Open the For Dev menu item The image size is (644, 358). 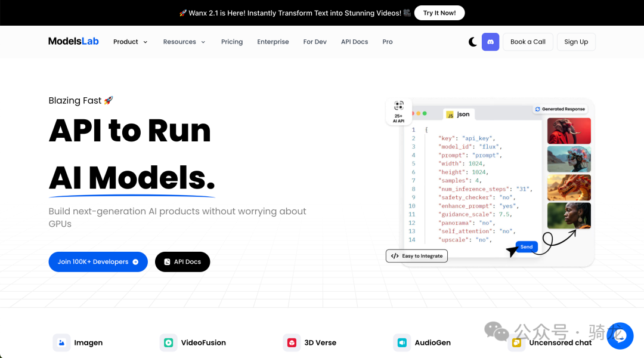point(315,42)
